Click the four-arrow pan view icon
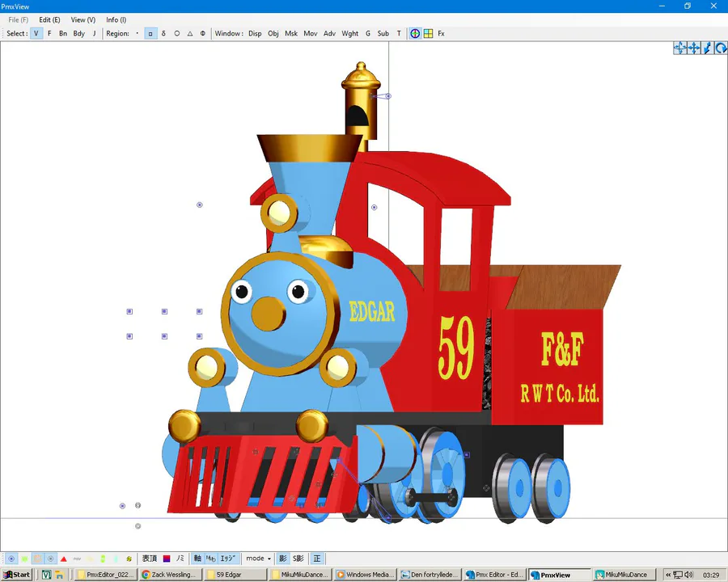 [680, 48]
